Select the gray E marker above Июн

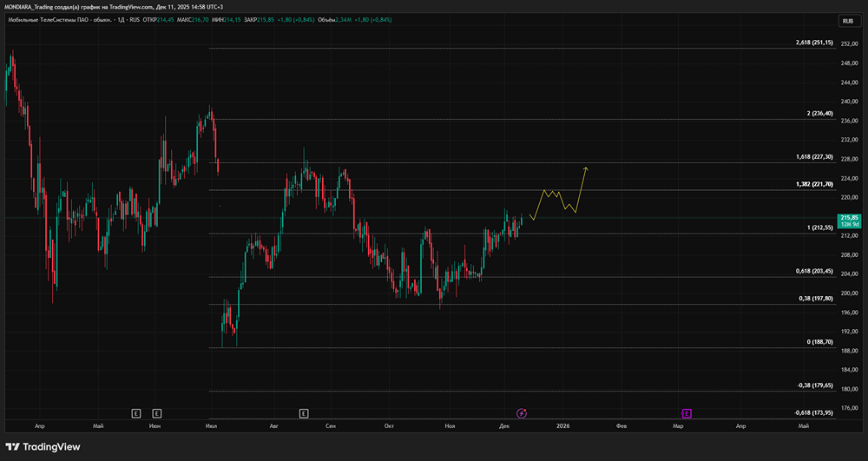pyautogui.click(x=156, y=413)
